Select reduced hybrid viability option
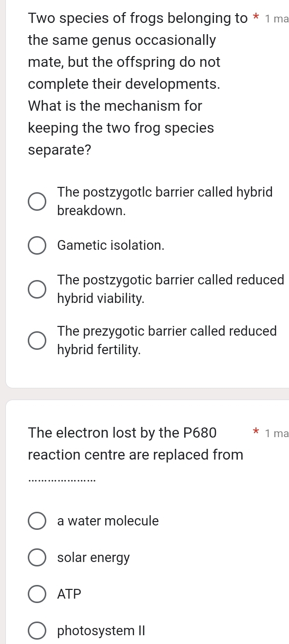The height and width of the screenshot is (644, 289). click(37, 289)
